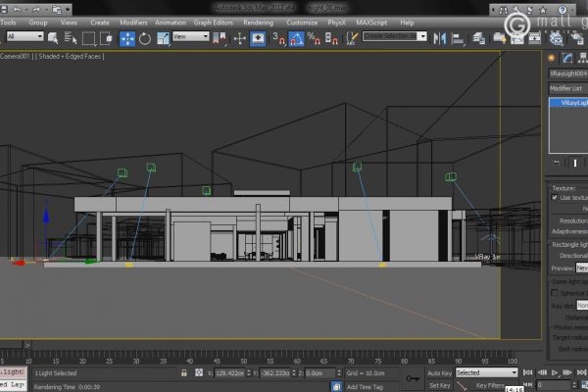This screenshot has width=588, height=392.
Task: Enable Auto Key mode
Action: pos(439,372)
